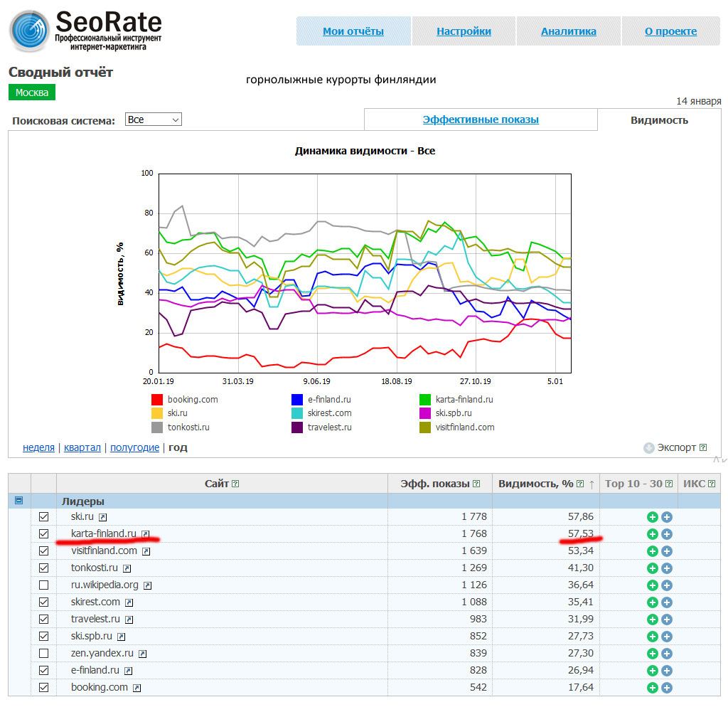Click blue e-finland.ru legend swatch
This screenshot has height=707, width=728.
pyautogui.click(x=297, y=400)
